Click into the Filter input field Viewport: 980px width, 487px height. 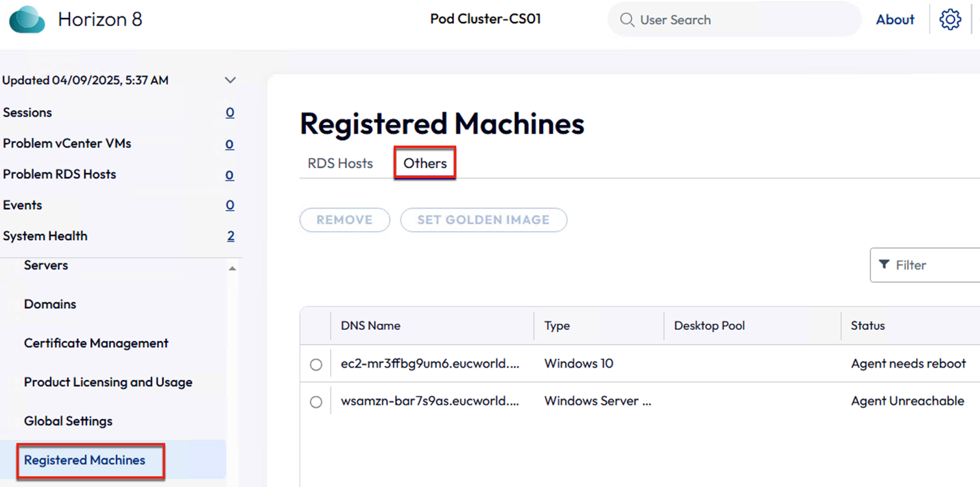(925, 265)
